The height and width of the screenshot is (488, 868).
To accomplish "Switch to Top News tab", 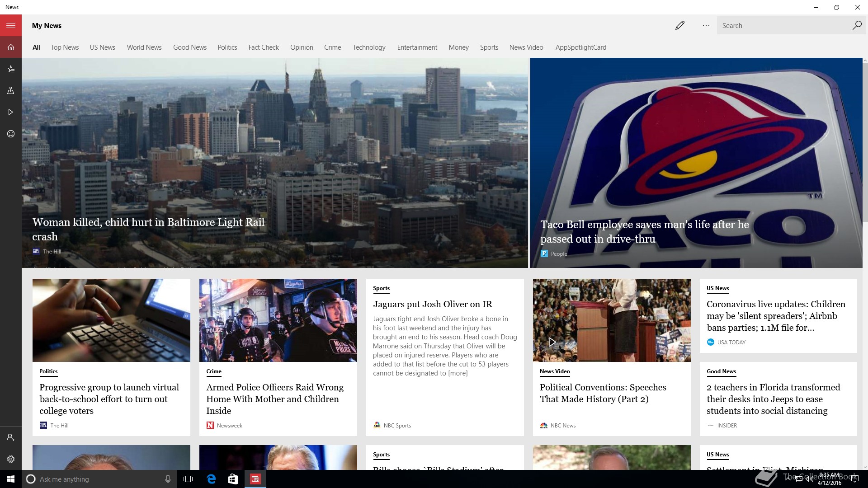I will (65, 47).
